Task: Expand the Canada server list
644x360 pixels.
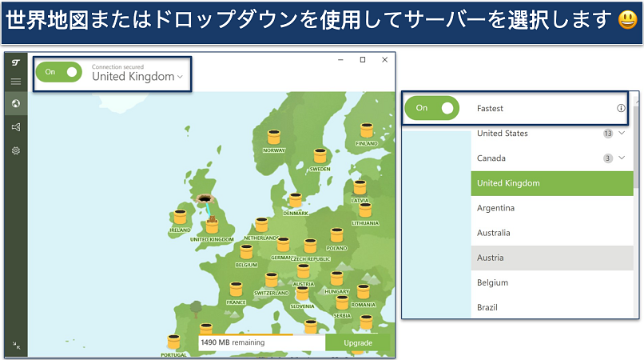Action: click(620, 158)
